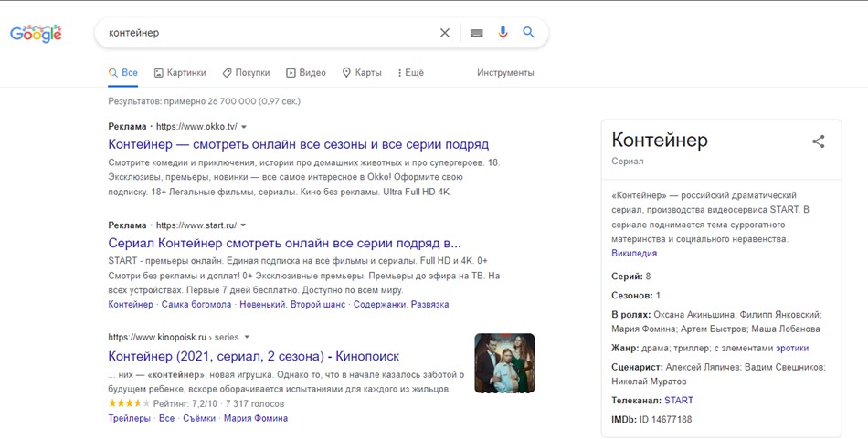Click the START телеканал link
This screenshot has width=868, height=439.
coord(679,401)
